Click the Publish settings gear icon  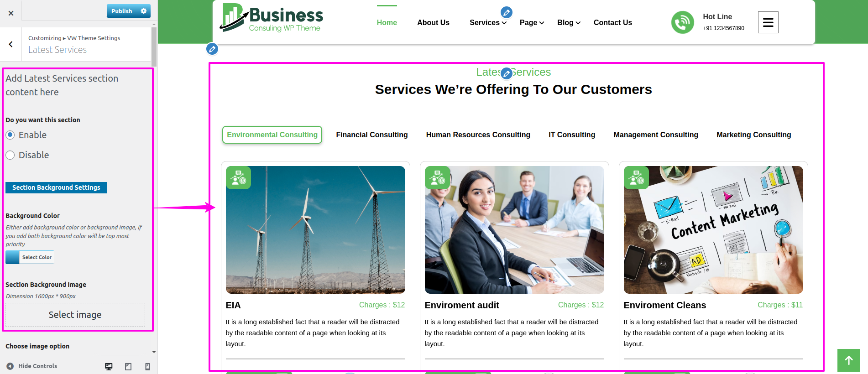click(x=144, y=11)
